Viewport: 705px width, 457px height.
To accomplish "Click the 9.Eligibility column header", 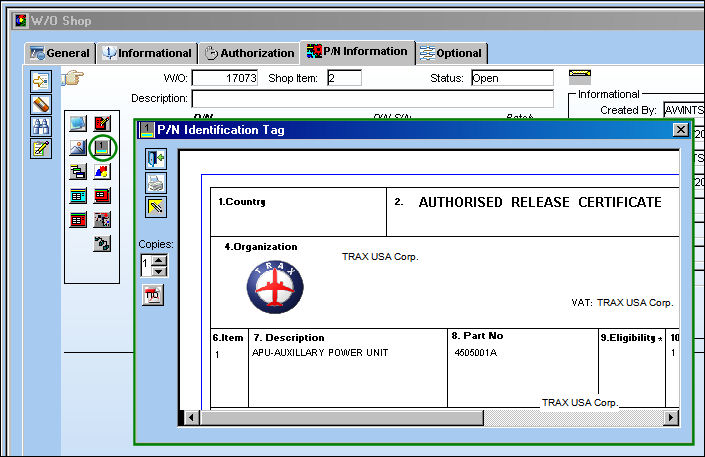I will tap(631, 338).
